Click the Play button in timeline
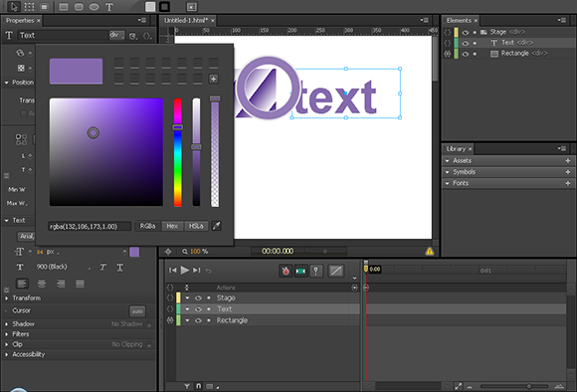Viewport: 577px width, 392px height. click(x=185, y=271)
